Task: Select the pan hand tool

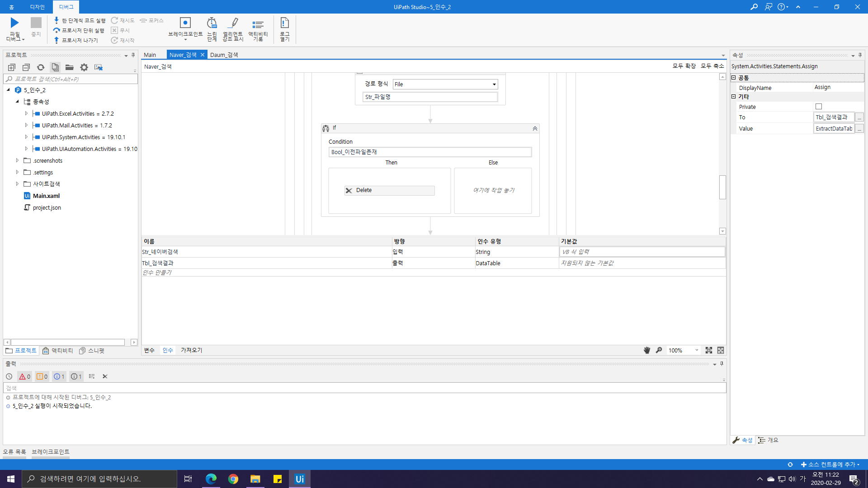Action: coord(647,350)
